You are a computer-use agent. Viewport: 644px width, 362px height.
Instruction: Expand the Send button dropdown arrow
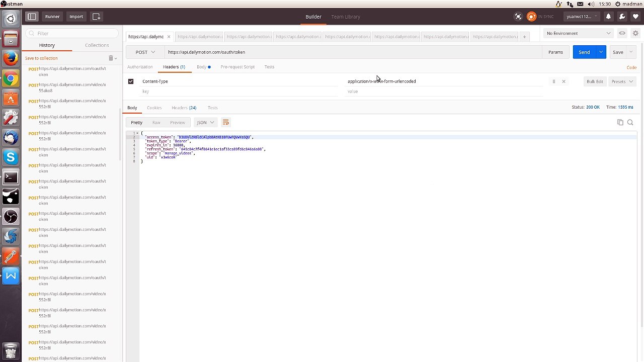601,52
